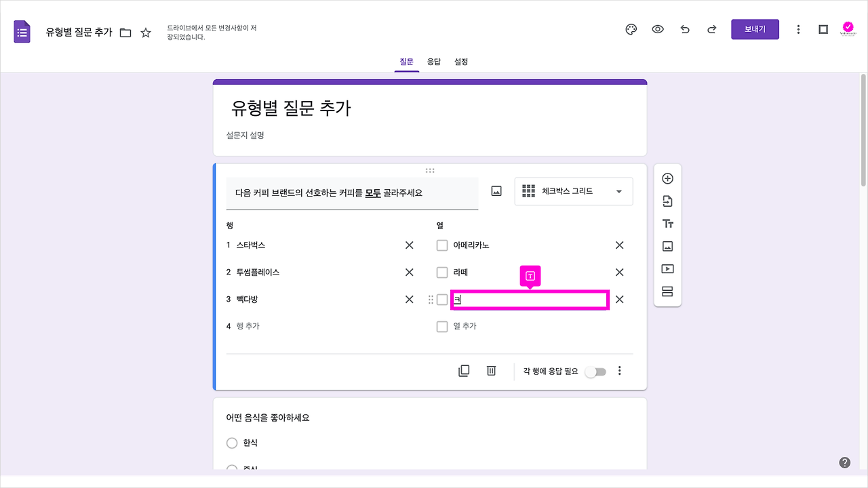Open the more options three-dot menu

click(798, 29)
